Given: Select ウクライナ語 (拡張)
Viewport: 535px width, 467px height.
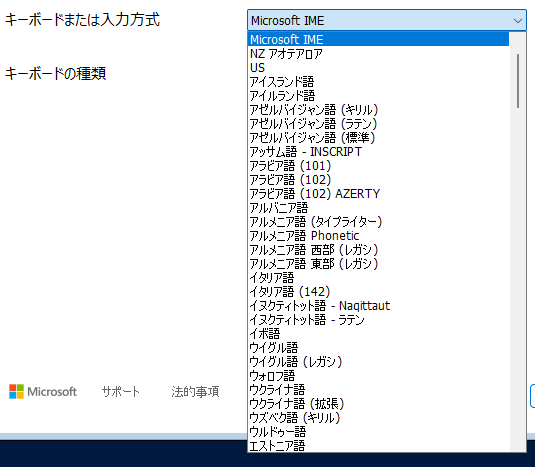Looking at the screenshot, I should tap(378, 403).
